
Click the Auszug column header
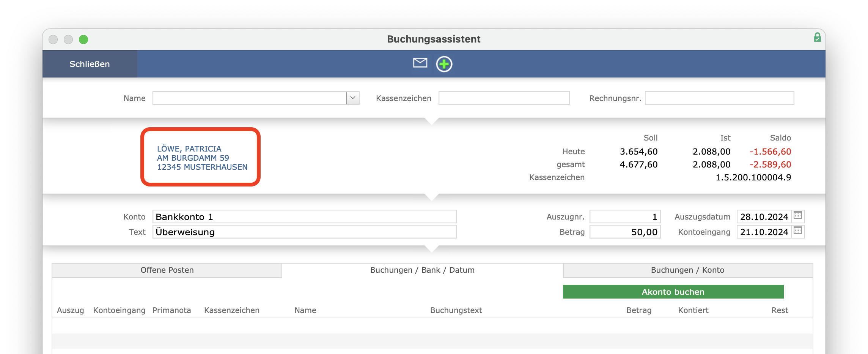70,310
